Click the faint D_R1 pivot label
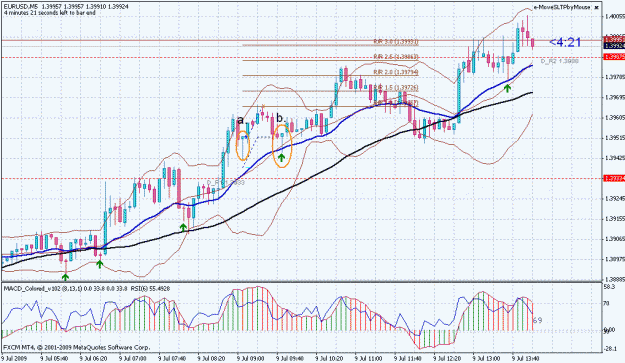The image size is (625, 363). click(225, 183)
